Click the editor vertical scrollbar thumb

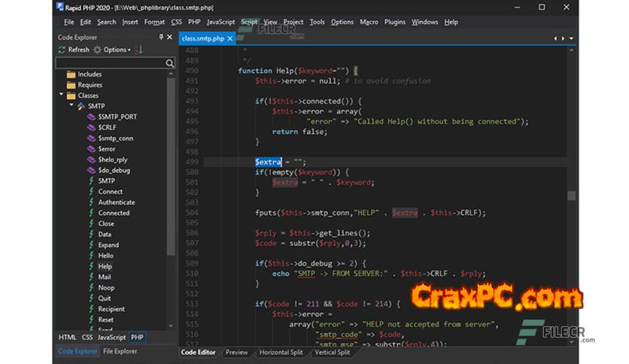click(x=572, y=196)
